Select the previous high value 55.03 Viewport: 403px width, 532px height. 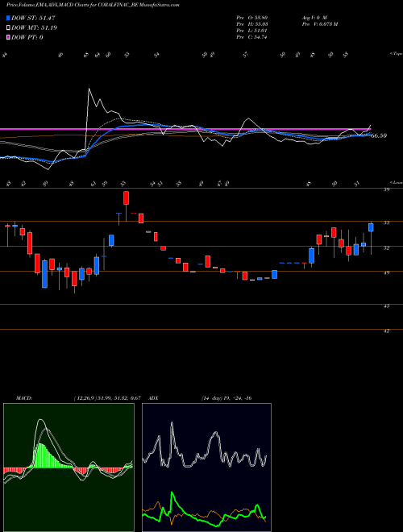tap(263, 24)
